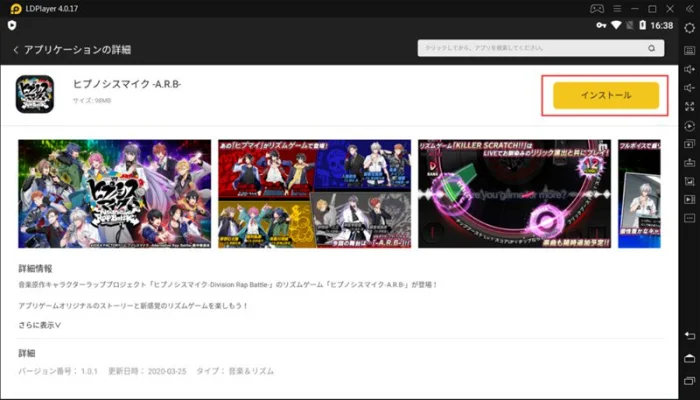Click the アプリケーションの詳細 header title
Image resolution: width=700 pixels, height=400 pixels.
point(77,50)
